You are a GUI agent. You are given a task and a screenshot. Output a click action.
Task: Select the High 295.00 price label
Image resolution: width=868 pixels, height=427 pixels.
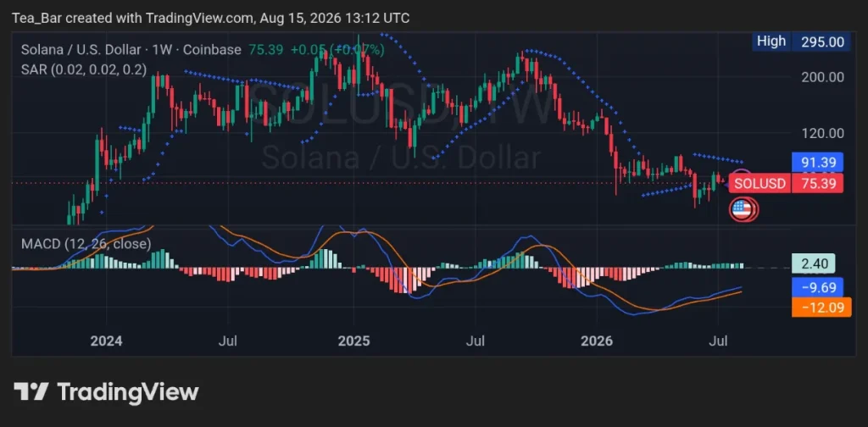point(802,42)
